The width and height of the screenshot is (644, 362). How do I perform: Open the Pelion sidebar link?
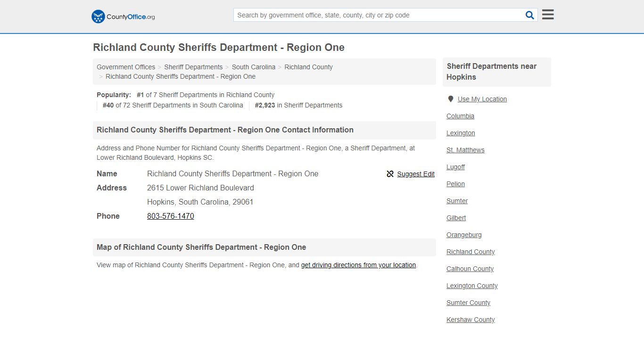coord(455,184)
